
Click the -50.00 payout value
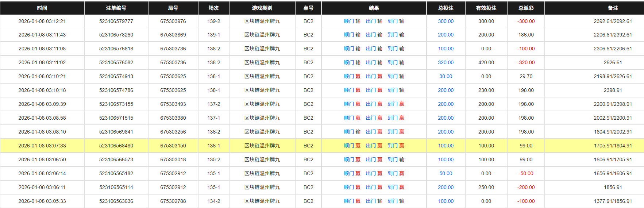pos(526,174)
